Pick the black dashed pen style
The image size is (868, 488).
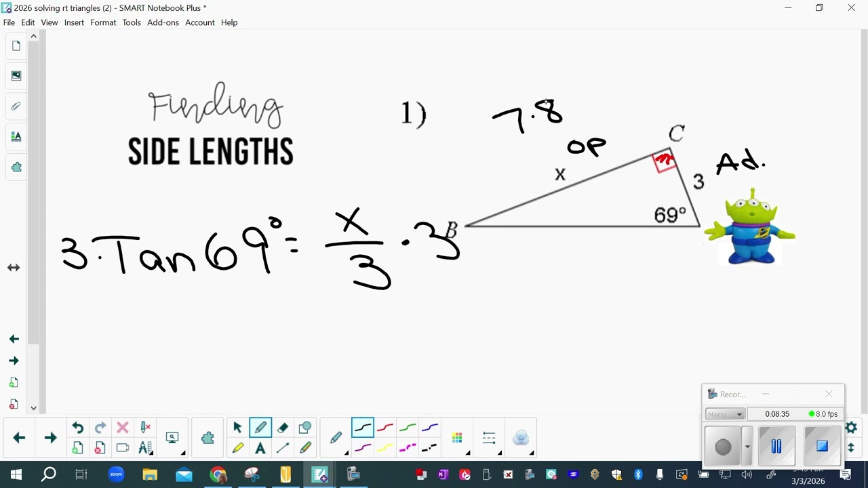430,448
